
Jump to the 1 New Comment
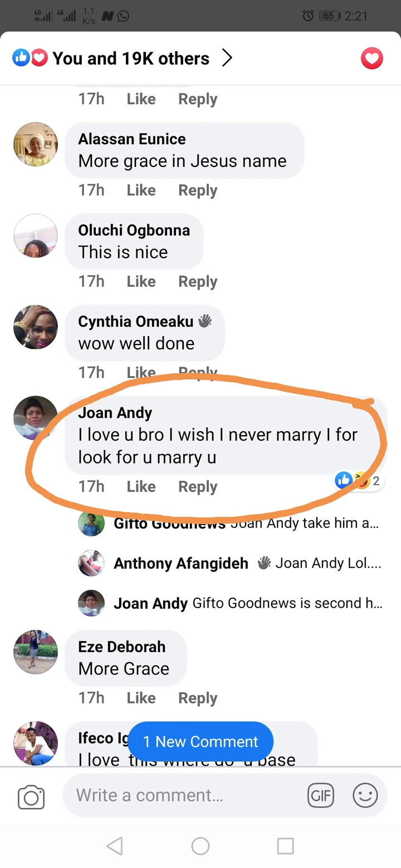(x=200, y=742)
